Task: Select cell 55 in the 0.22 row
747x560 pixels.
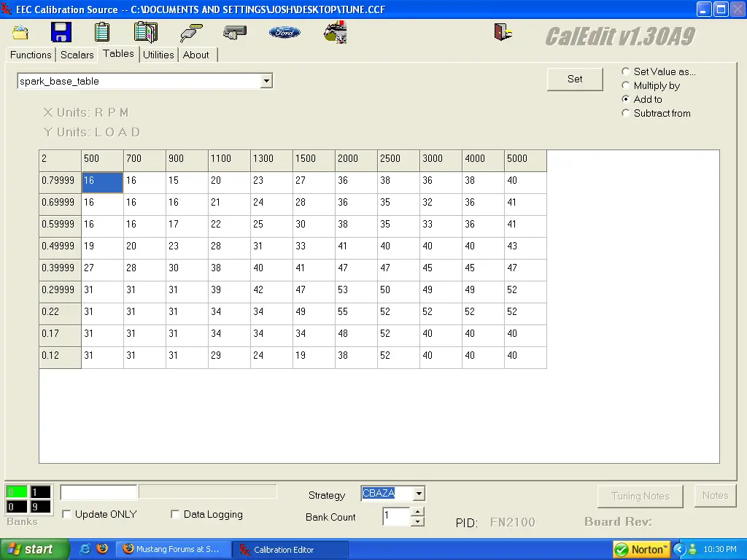Action: (356, 314)
